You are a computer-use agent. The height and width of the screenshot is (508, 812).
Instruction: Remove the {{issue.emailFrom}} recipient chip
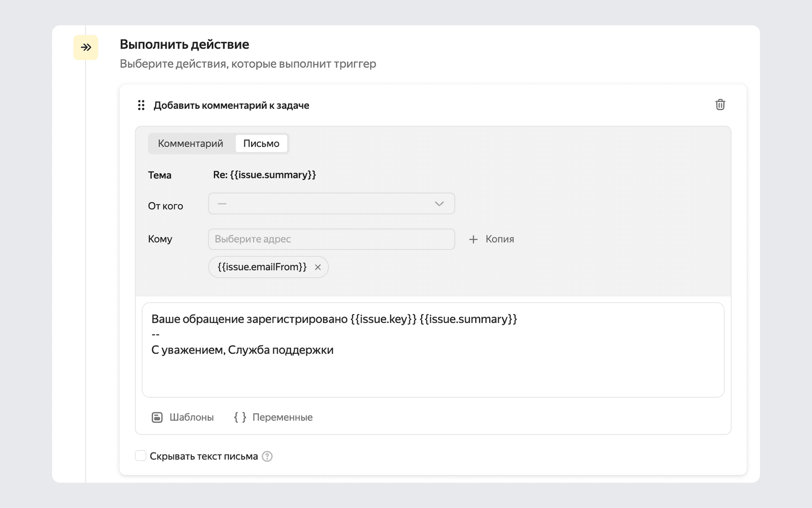[318, 267]
